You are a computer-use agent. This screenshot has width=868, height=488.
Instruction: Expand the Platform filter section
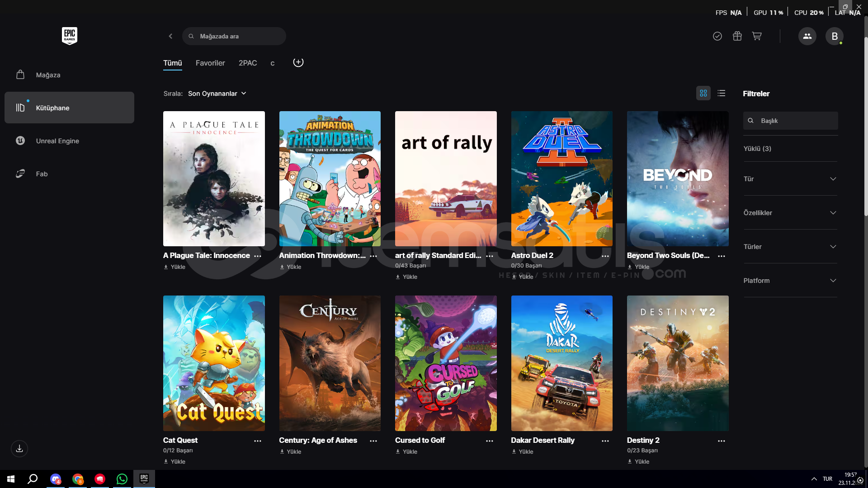pos(790,281)
